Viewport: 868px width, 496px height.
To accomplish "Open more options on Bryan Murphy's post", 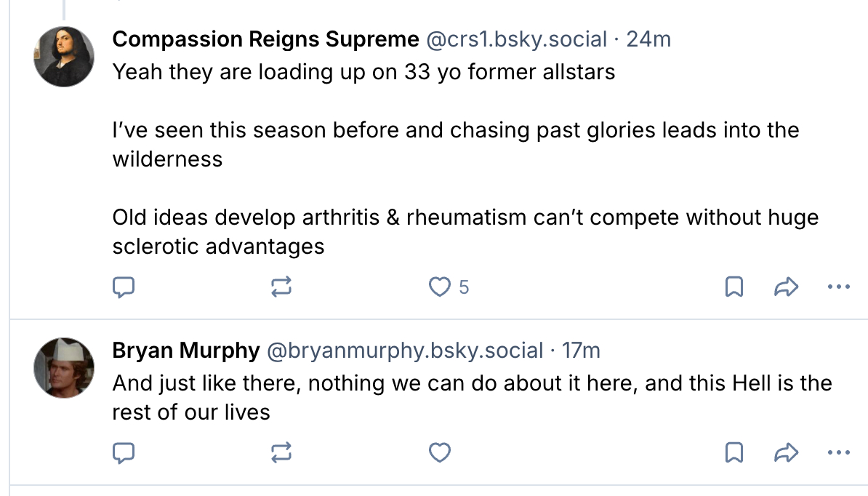I will coord(839,454).
